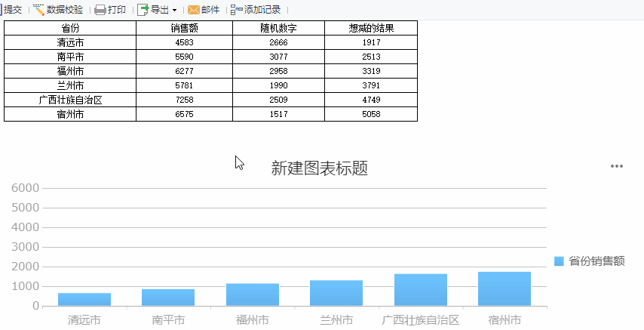Viewport: 644px width, 330px height.
Task: Click sales value 4583
Action: 185,42
